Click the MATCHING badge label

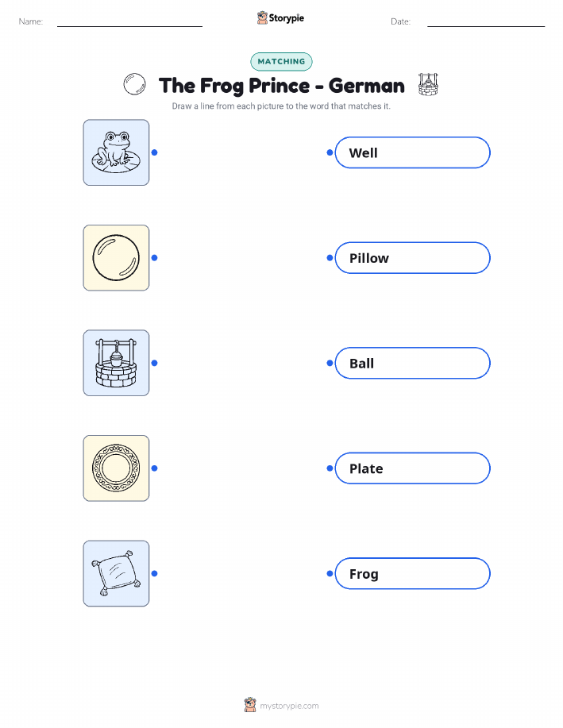pos(281,61)
